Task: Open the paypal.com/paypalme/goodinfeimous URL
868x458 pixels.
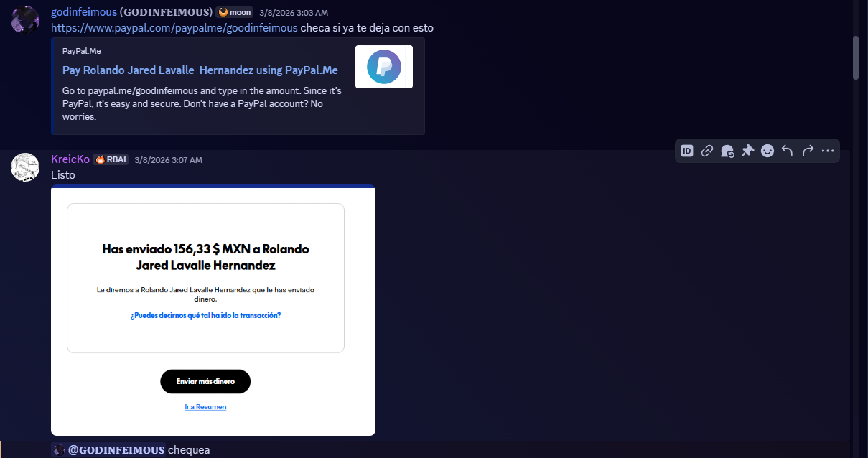Action: (174, 28)
